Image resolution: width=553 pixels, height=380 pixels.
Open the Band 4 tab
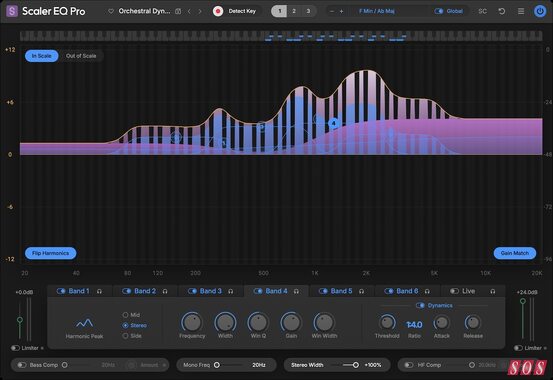point(276,291)
